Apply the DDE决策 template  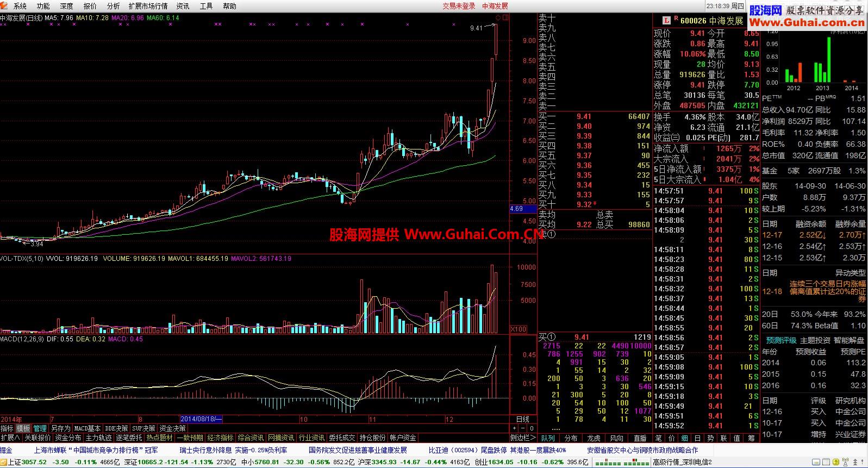(116, 428)
